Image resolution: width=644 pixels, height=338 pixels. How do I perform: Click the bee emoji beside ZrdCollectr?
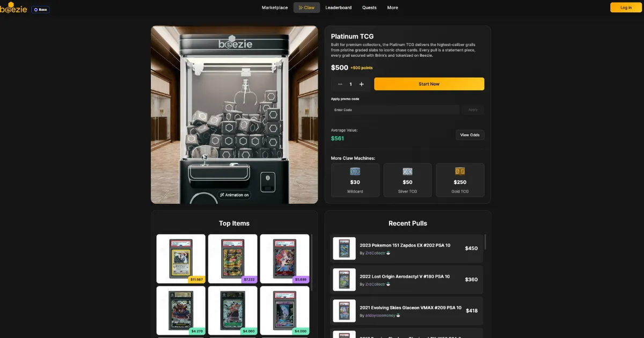(389, 253)
